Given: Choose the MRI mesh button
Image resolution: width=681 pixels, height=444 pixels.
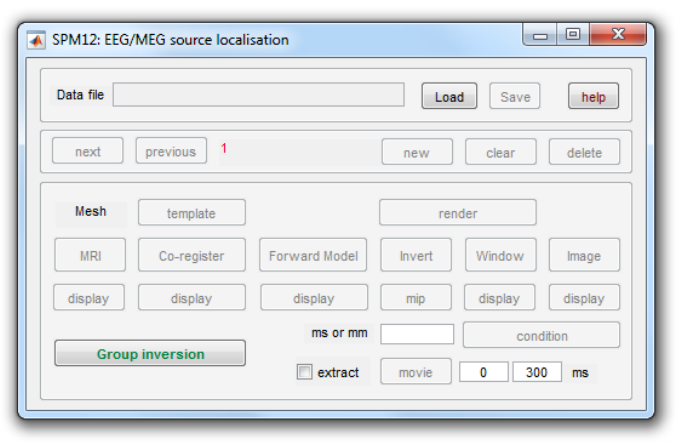Looking at the screenshot, I should (90, 255).
